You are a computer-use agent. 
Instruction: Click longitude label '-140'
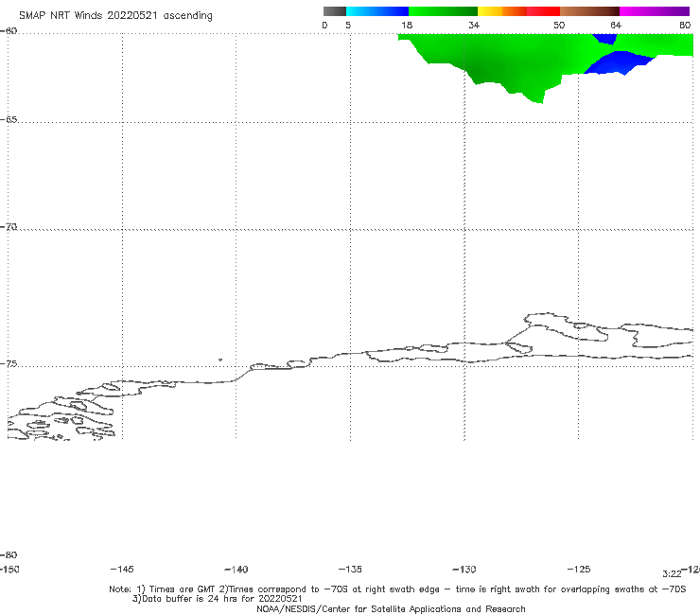tap(236, 570)
